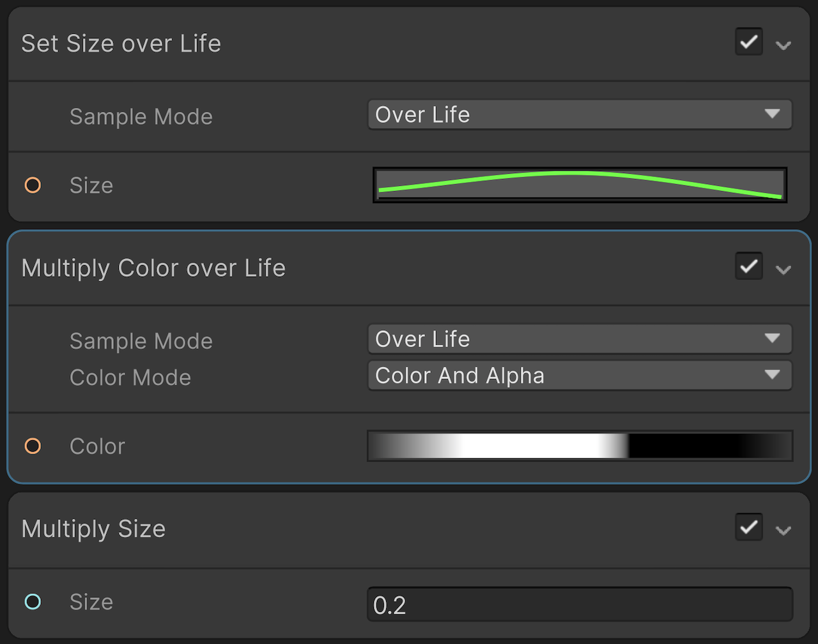Click the orange Size port of Set Size over Life
This screenshot has width=818, height=644.
(33, 185)
